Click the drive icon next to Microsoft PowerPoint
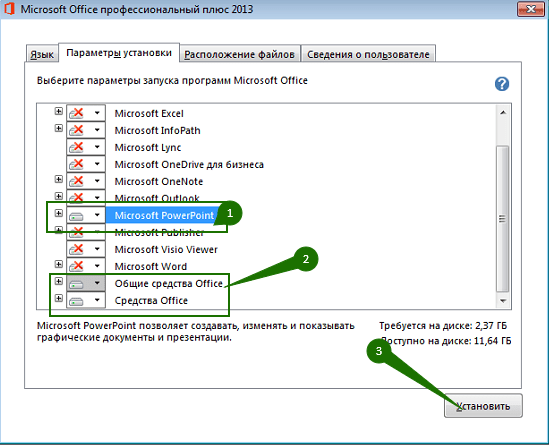The height and width of the screenshot is (445, 549). point(76,215)
